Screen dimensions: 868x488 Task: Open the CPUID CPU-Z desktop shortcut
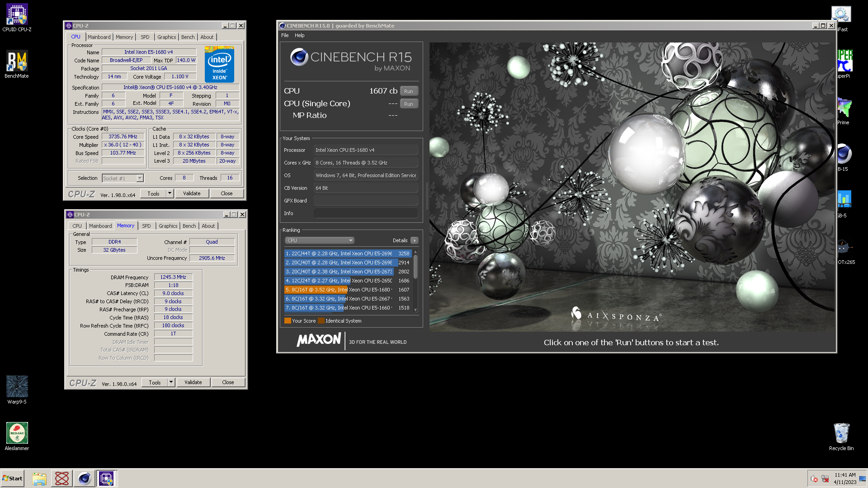(x=17, y=18)
